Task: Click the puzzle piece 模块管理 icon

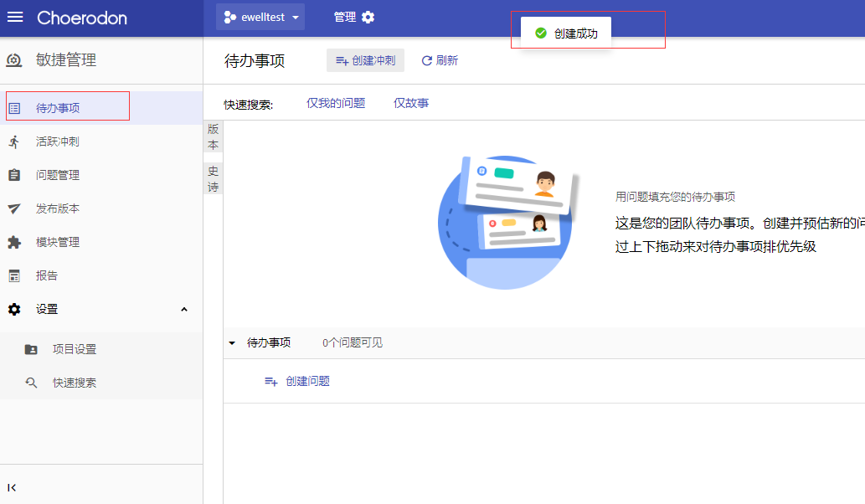Action: pyautogui.click(x=14, y=242)
